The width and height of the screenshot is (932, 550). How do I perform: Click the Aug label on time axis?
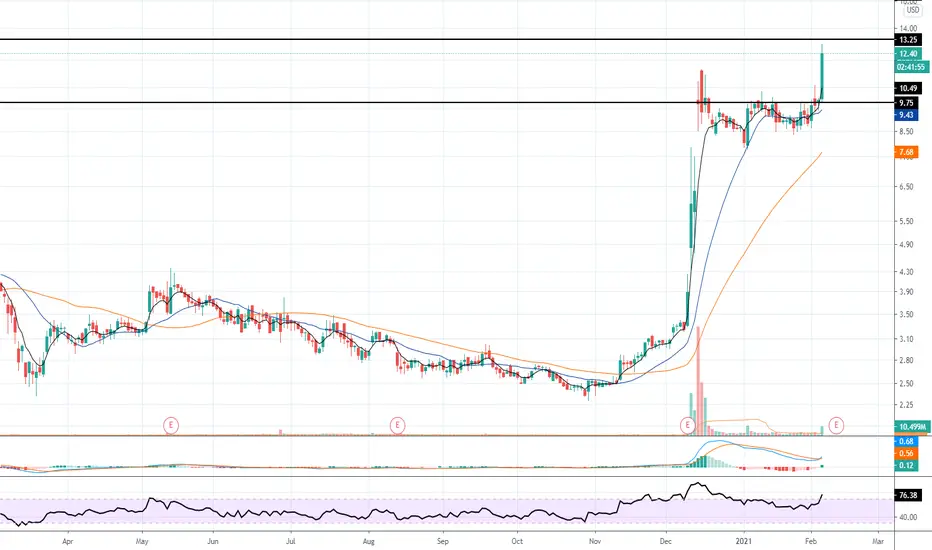tap(369, 541)
